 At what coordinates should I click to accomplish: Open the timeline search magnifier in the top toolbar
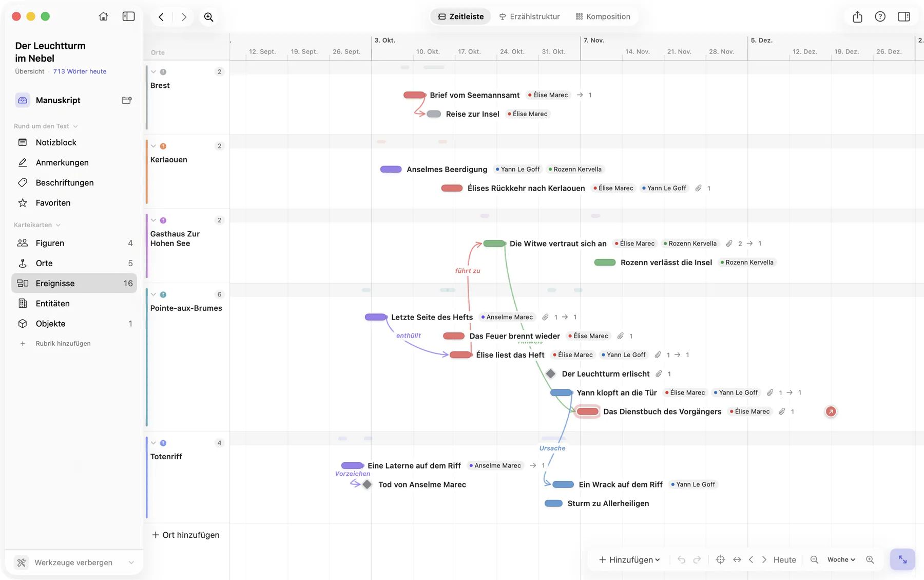209,17
